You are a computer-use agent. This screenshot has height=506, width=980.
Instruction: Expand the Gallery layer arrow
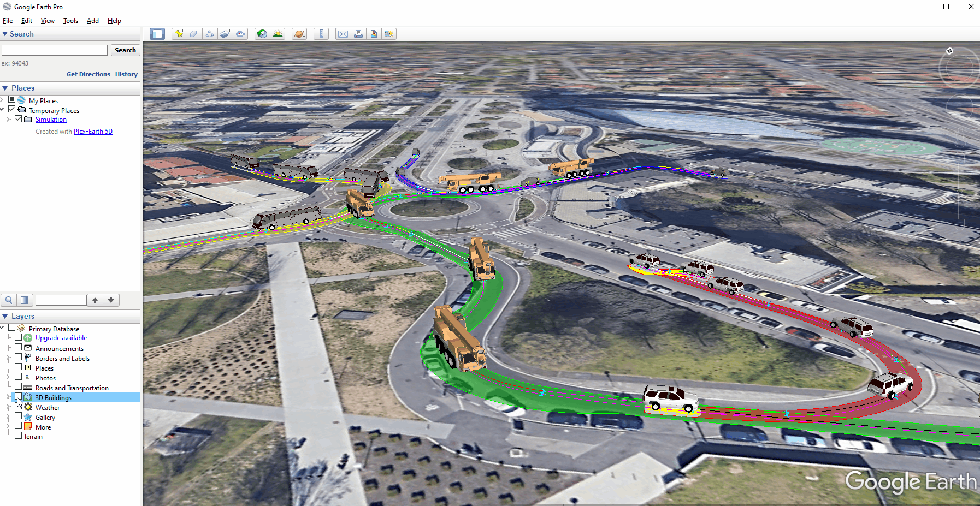8,417
